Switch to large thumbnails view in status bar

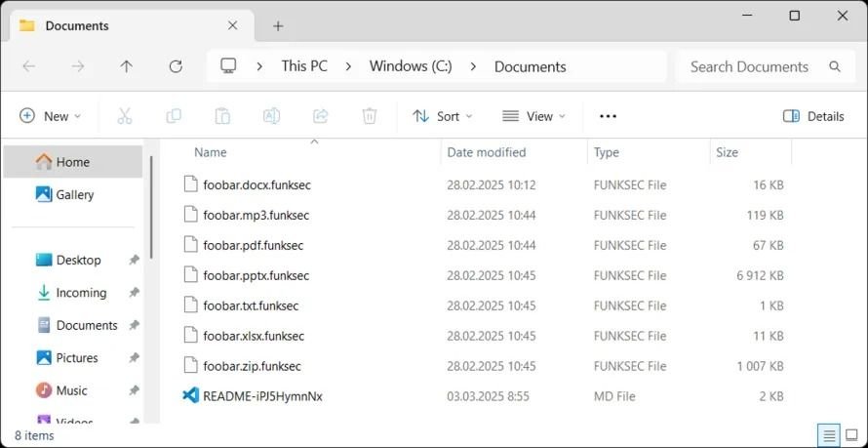[x=850, y=434]
